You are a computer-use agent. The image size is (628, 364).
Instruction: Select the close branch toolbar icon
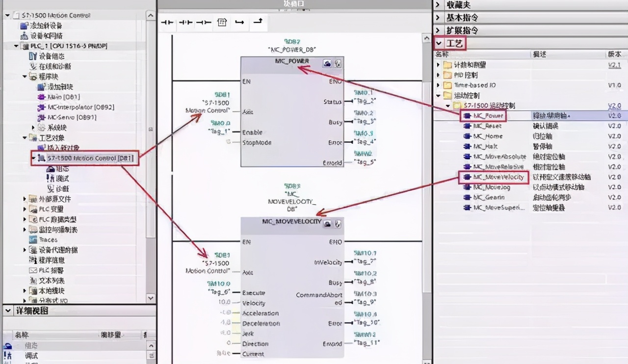tap(258, 22)
